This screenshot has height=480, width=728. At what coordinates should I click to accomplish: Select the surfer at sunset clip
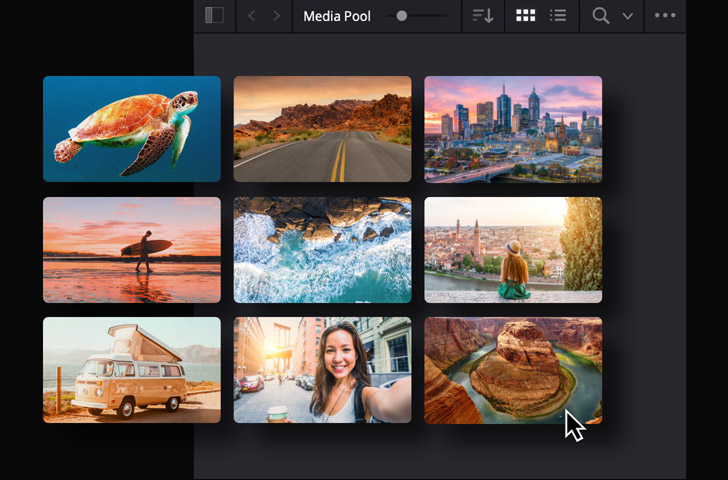click(x=132, y=250)
